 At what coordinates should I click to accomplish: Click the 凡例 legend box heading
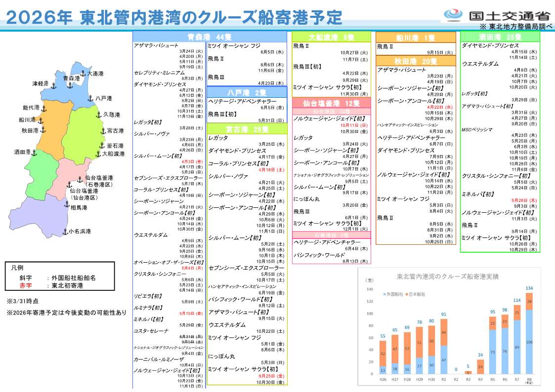point(17,268)
